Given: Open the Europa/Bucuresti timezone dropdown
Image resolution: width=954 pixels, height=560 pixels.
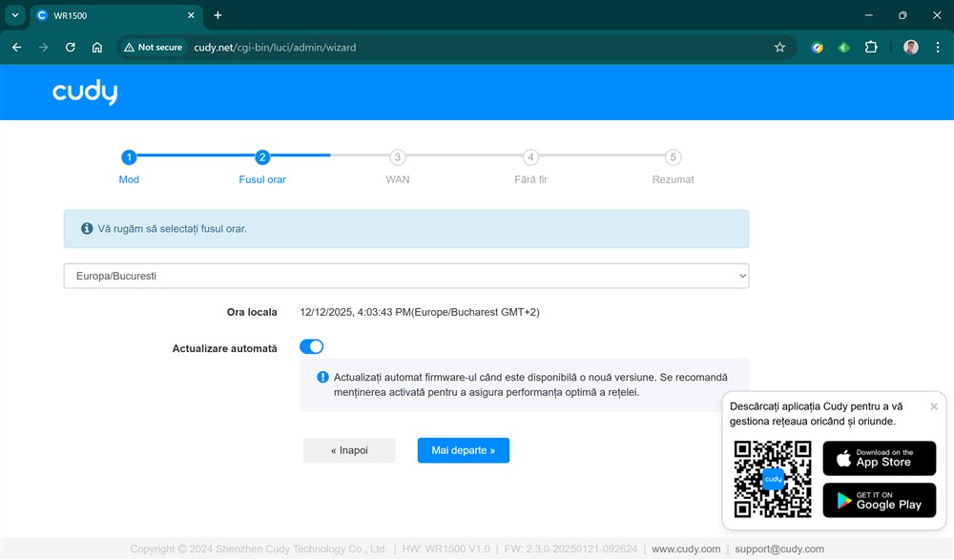Looking at the screenshot, I should click(405, 276).
